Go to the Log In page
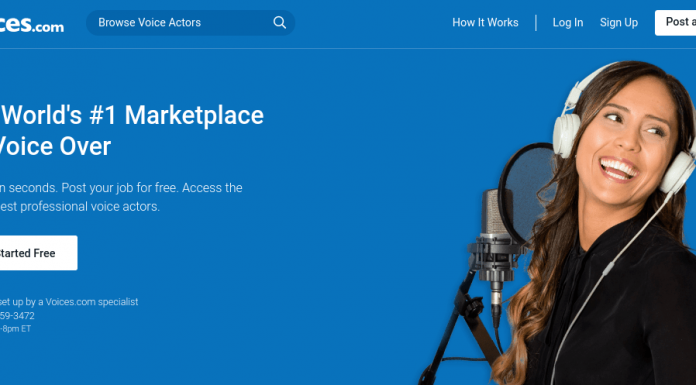696x385 pixels. (x=568, y=23)
